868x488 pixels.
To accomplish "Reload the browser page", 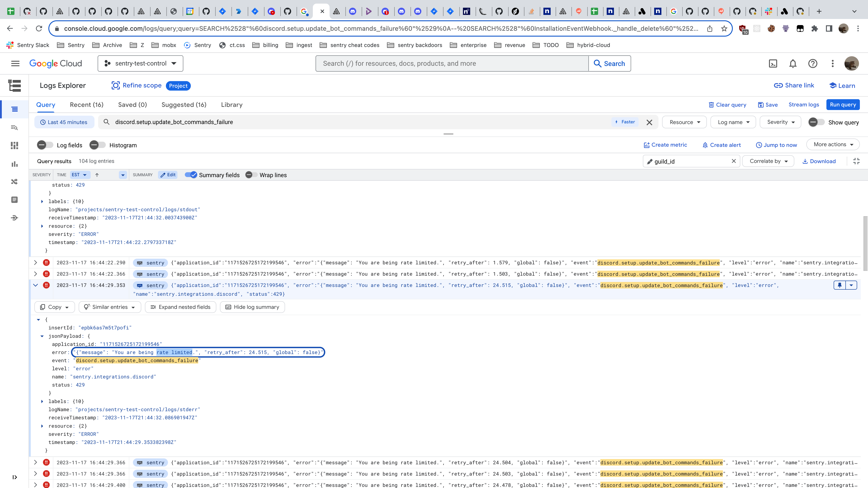I will 39,29.
